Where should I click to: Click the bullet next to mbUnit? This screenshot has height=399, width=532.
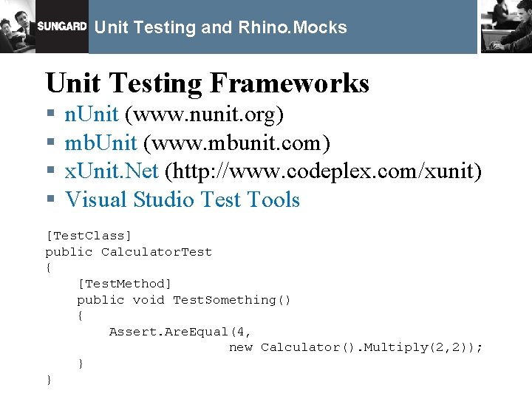pos(51,141)
